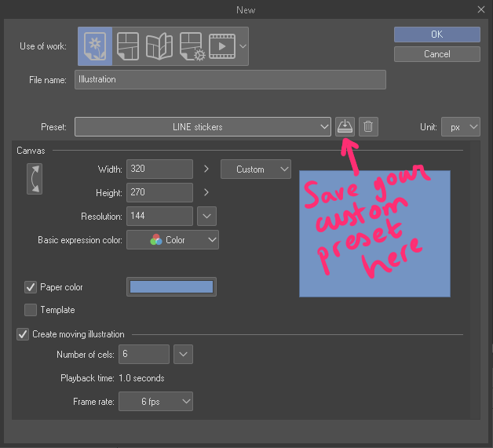Screen dimensions: 493x448
Task: Open the Preset dropdown showing LINE stickers
Action: click(x=203, y=127)
